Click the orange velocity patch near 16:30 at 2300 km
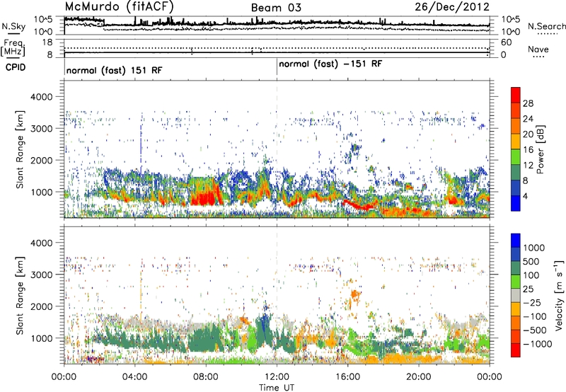The height and width of the screenshot is (392, 566). pyautogui.click(x=355, y=295)
